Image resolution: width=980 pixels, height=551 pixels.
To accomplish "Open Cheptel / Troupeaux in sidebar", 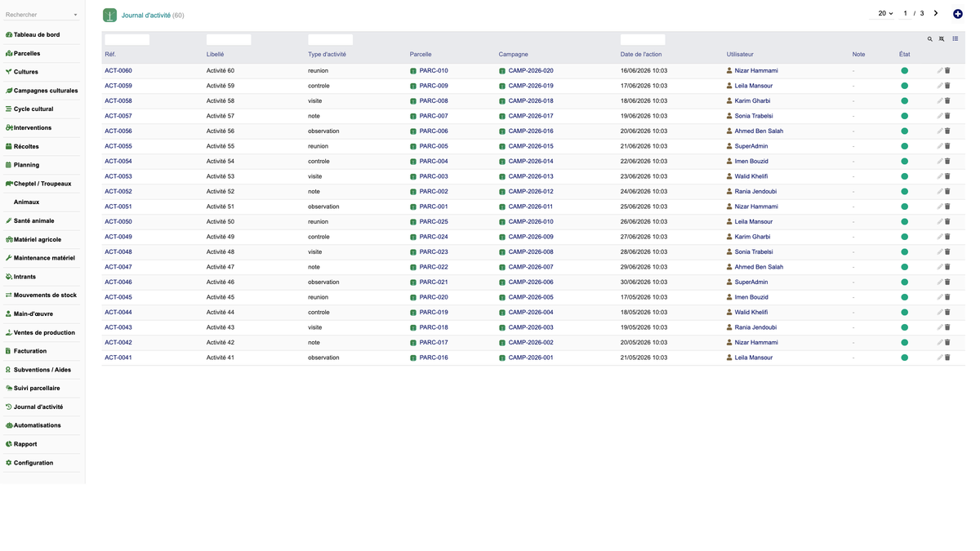I will 41,184.
